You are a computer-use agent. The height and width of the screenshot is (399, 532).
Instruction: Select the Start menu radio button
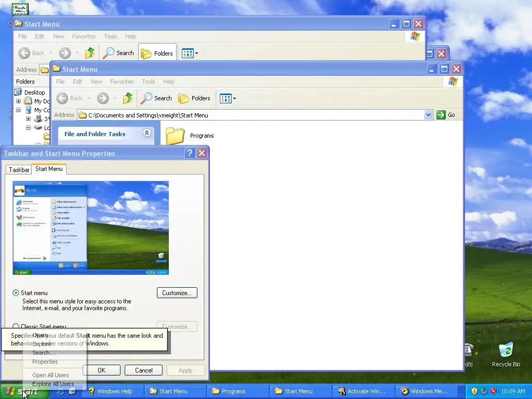coord(16,292)
